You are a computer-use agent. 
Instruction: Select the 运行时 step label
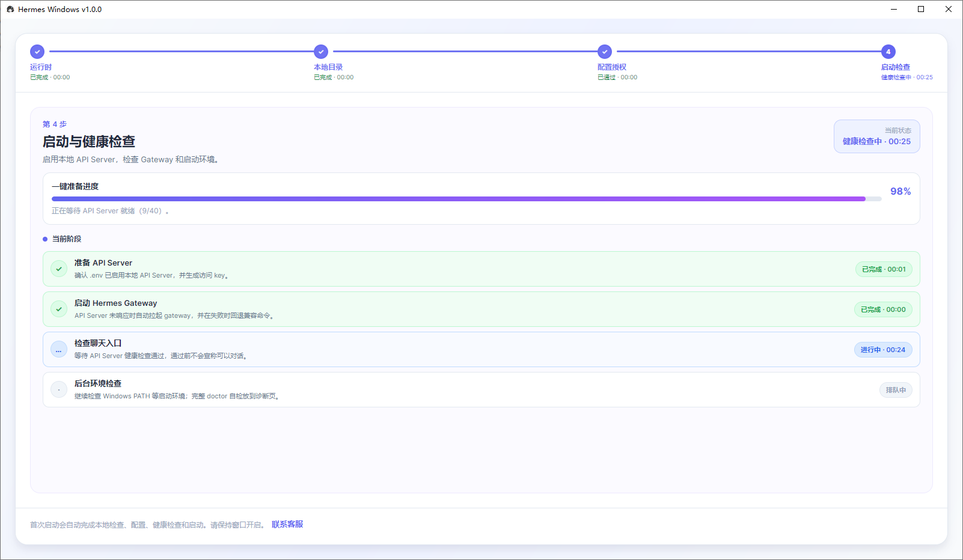tap(41, 67)
